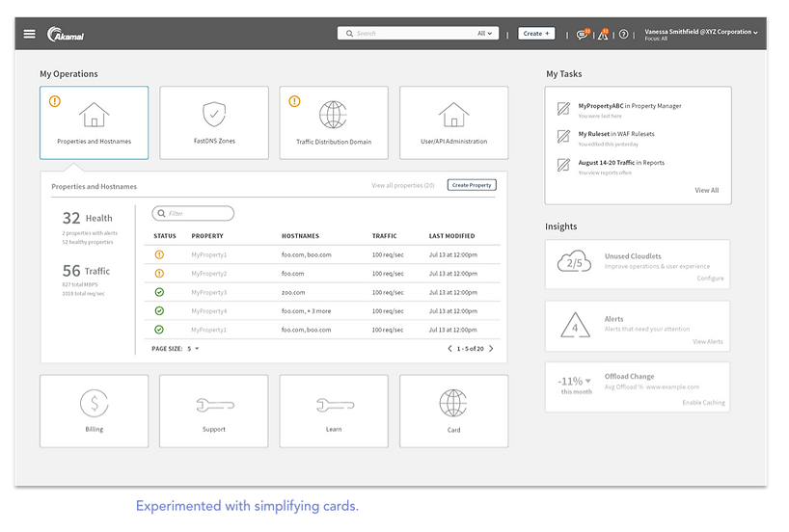
Task: Click warning badge on Traffic Distribution Domain card
Action: pos(294,101)
